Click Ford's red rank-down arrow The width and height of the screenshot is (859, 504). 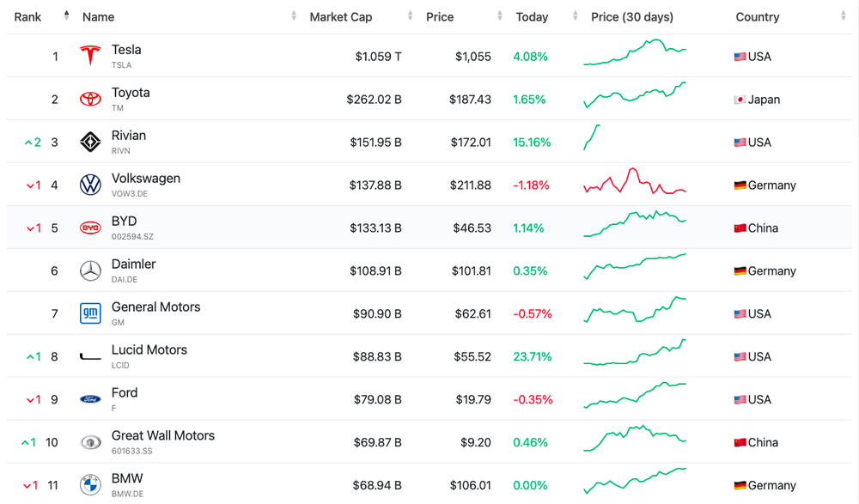point(30,400)
